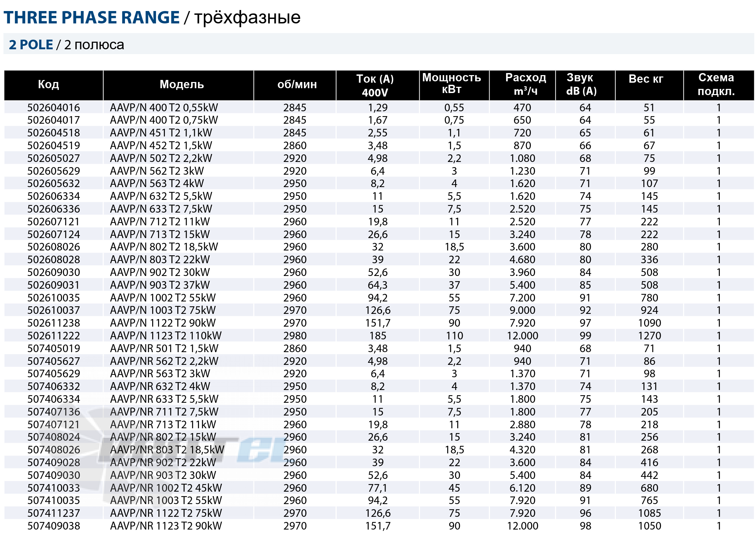The height and width of the screenshot is (533, 756).
Task: Select model 'AAVP/N 802 T2 18,5kW'
Action: click(164, 247)
